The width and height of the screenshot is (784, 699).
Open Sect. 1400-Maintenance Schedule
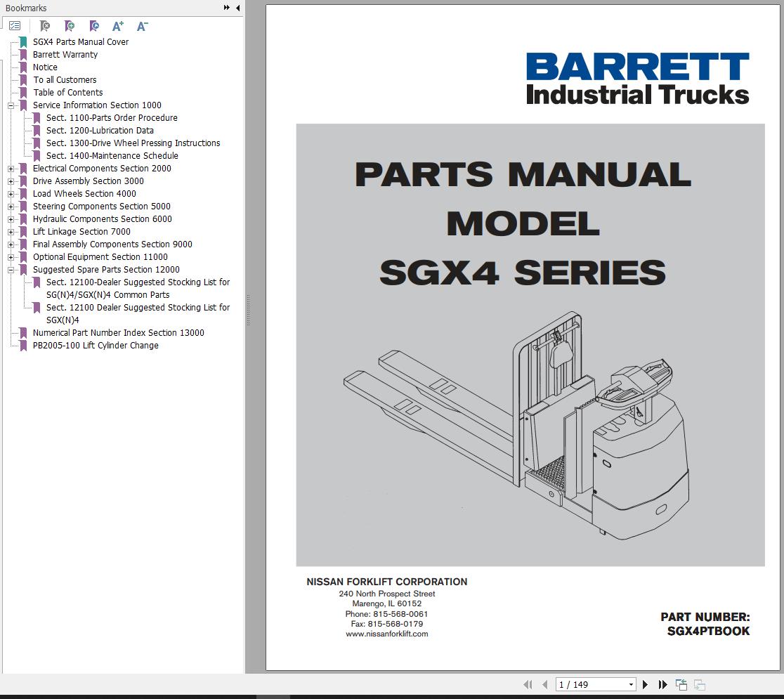[112, 155]
